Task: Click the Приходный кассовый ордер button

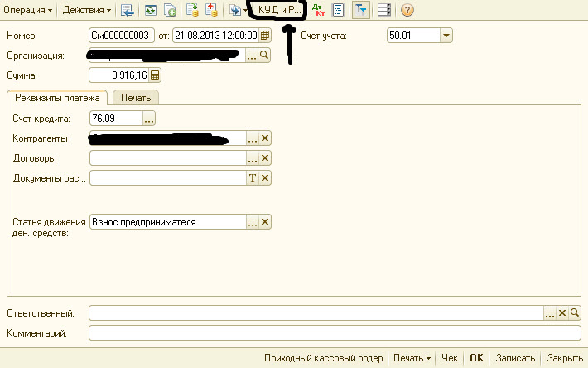Action: [324, 358]
